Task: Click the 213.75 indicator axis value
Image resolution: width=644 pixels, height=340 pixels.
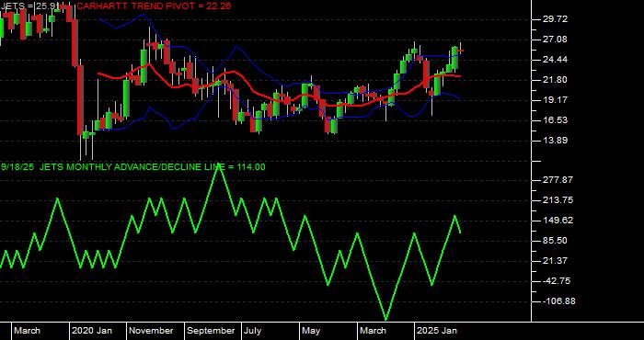Action: tap(558, 200)
